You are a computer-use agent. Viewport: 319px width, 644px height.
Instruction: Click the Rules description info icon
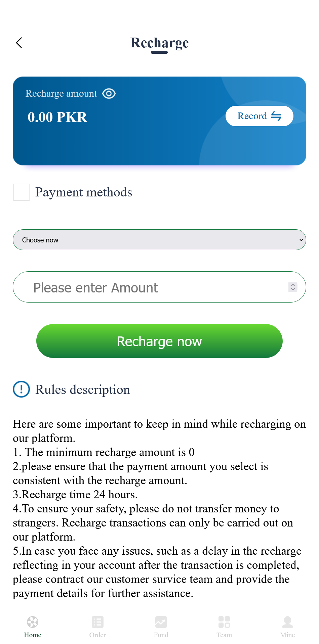[x=22, y=389]
